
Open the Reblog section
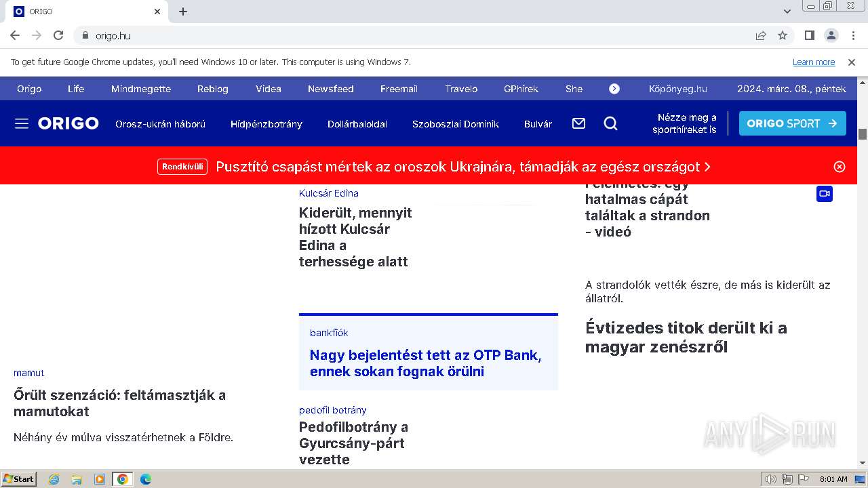pos(213,89)
